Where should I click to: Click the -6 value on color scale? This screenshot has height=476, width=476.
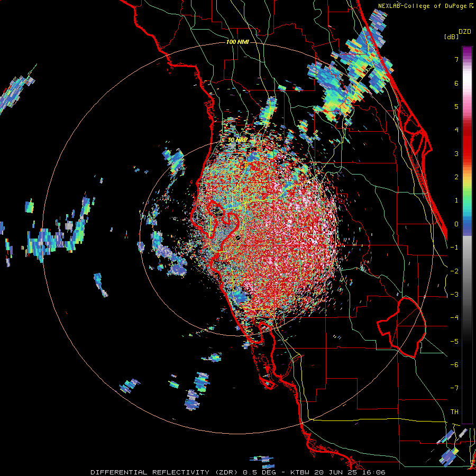tap(454, 365)
